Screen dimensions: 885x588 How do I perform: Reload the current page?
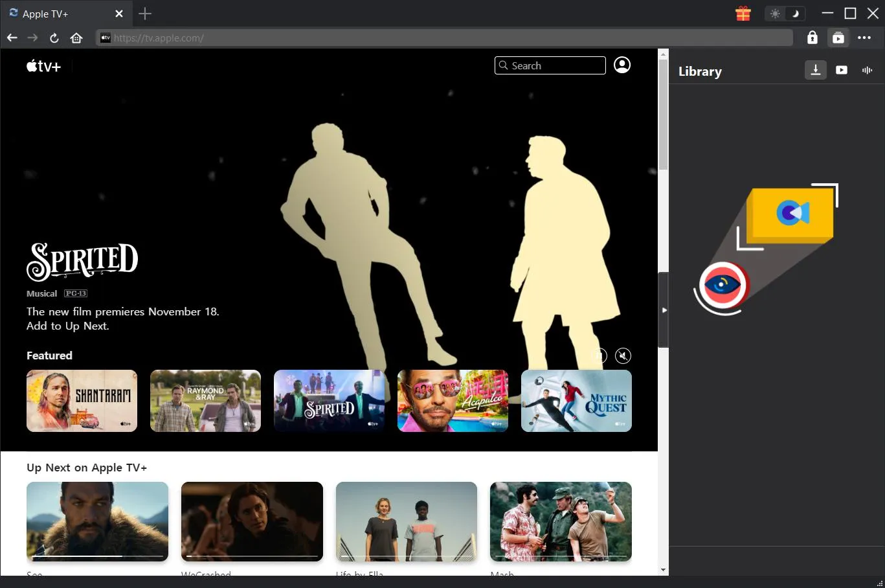pos(54,38)
